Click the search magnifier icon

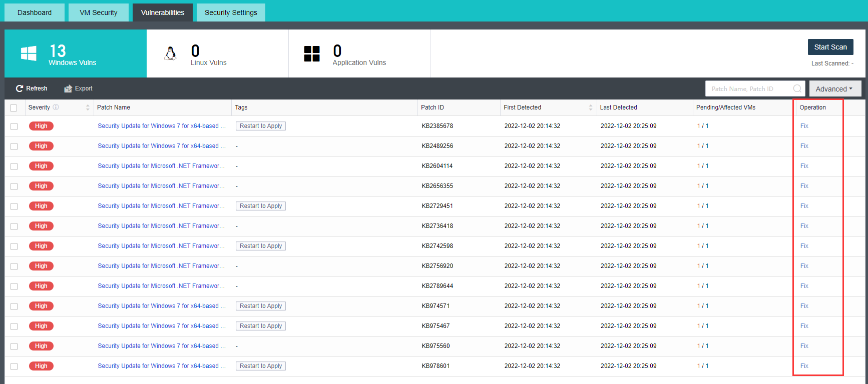pyautogui.click(x=797, y=88)
